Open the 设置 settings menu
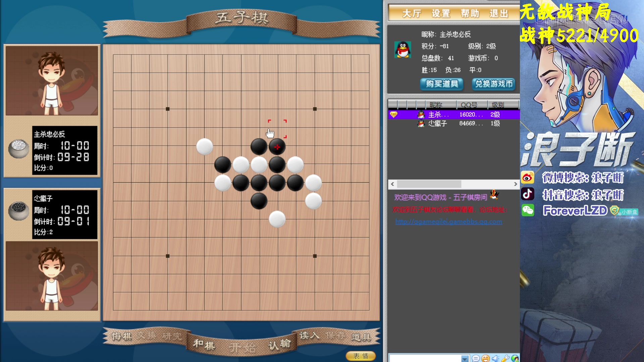The height and width of the screenshot is (362, 644). point(441,13)
